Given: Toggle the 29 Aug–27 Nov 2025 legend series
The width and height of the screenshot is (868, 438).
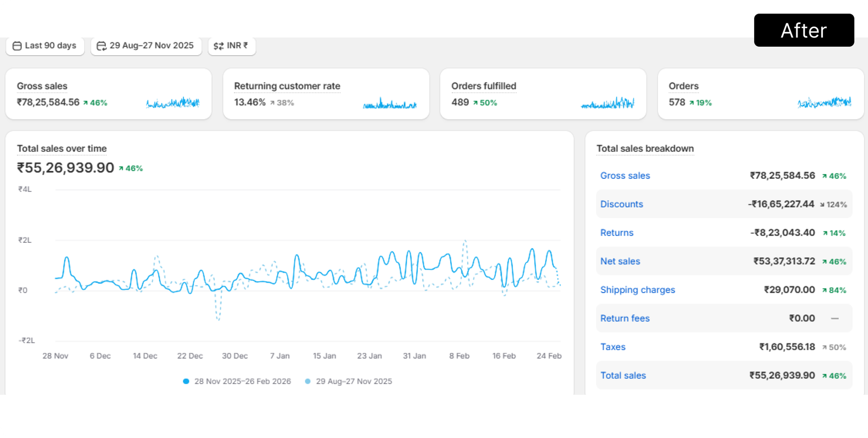Looking at the screenshot, I should pos(354,382).
